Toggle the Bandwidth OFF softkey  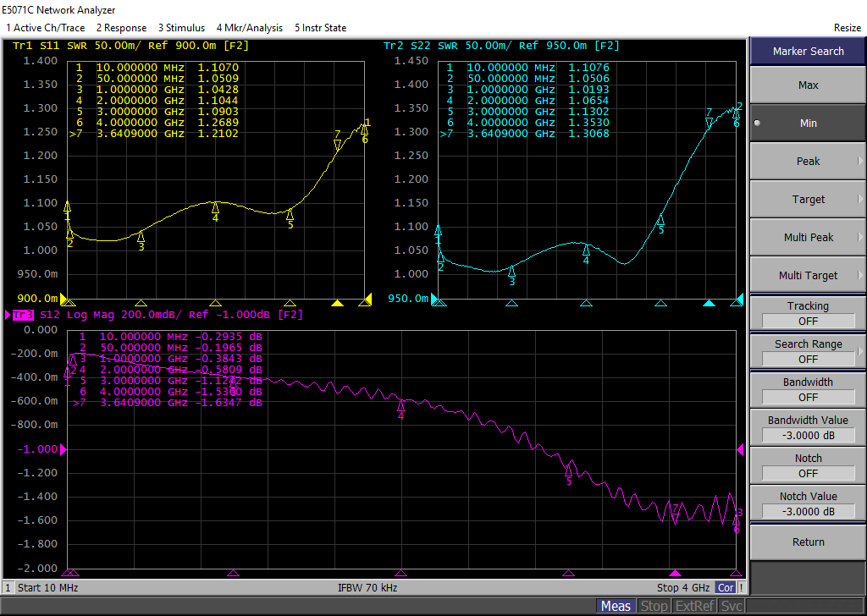pos(808,390)
